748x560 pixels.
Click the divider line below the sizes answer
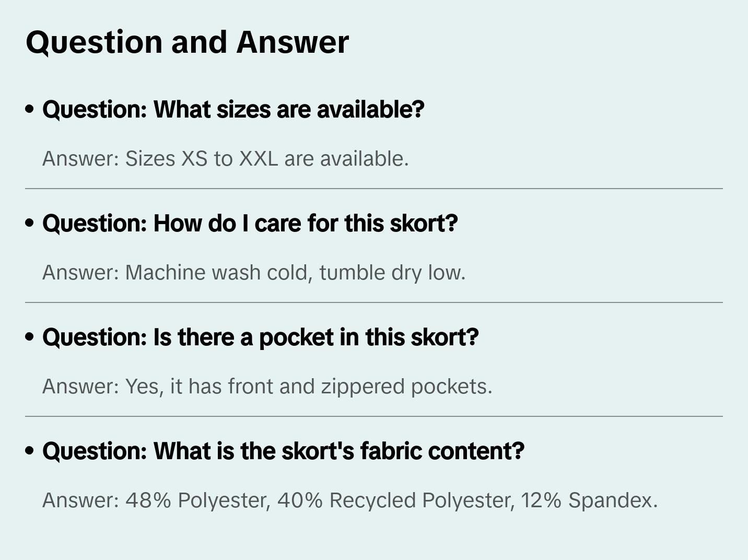coord(374,189)
